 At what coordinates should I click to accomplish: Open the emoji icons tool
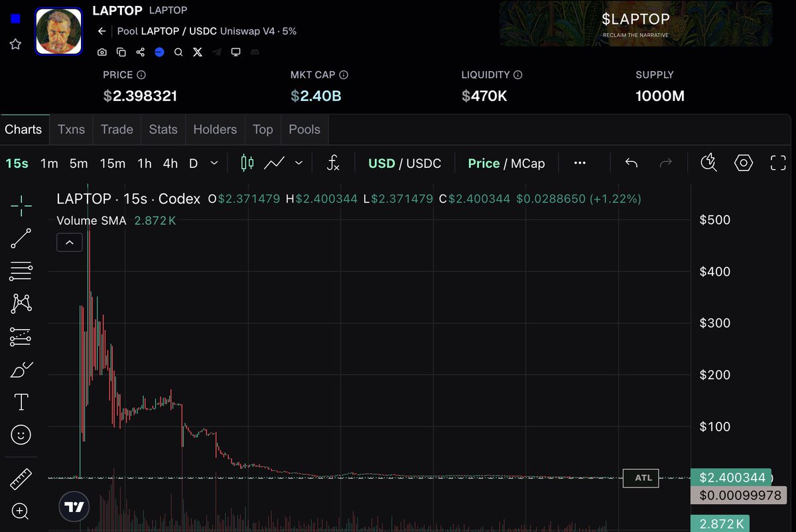(x=21, y=435)
